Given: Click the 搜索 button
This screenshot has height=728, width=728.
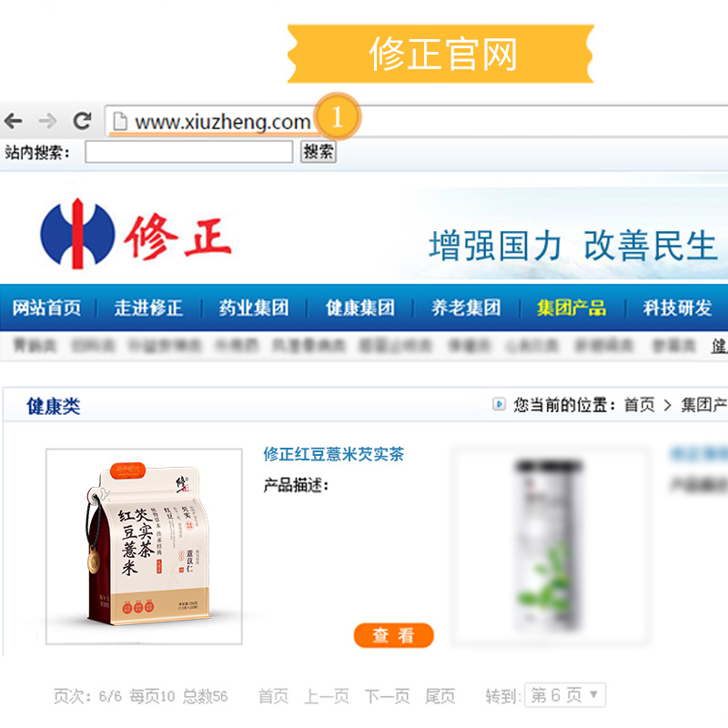Looking at the screenshot, I should pos(318,152).
